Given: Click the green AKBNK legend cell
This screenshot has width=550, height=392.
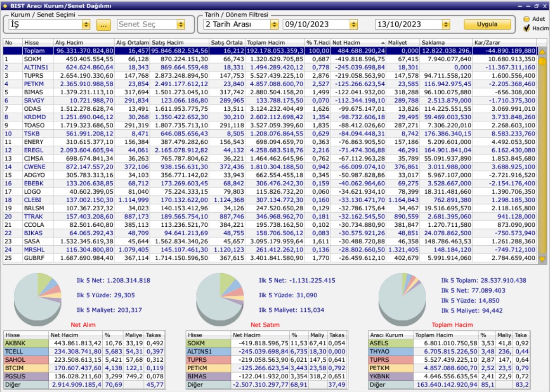Looking at the screenshot, I should tap(27, 343).
